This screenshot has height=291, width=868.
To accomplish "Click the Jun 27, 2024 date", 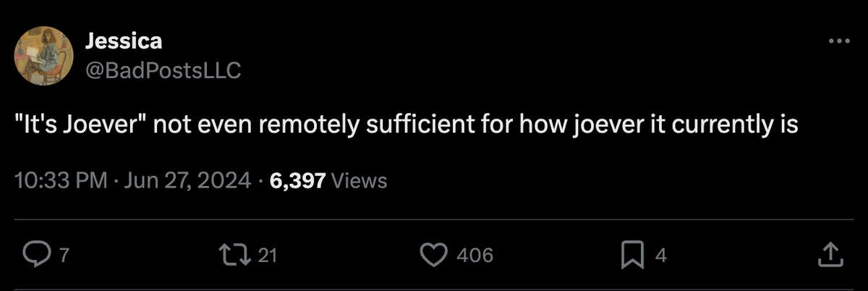I will pyautogui.click(x=188, y=180).
